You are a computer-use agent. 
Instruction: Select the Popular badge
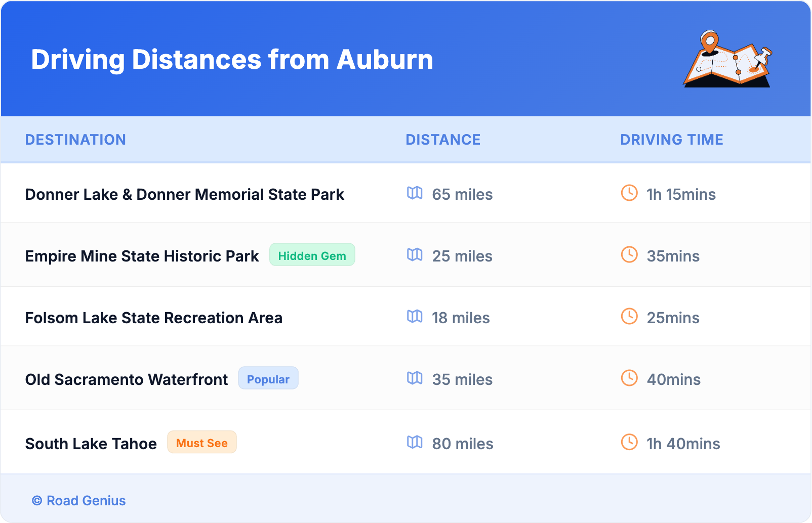click(x=268, y=379)
